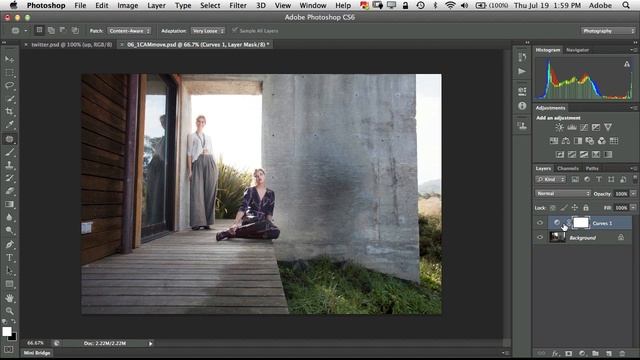Select the Rectangular Marquee tool
Screen dimensions: 640x360
pyautogui.click(x=9, y=73)
